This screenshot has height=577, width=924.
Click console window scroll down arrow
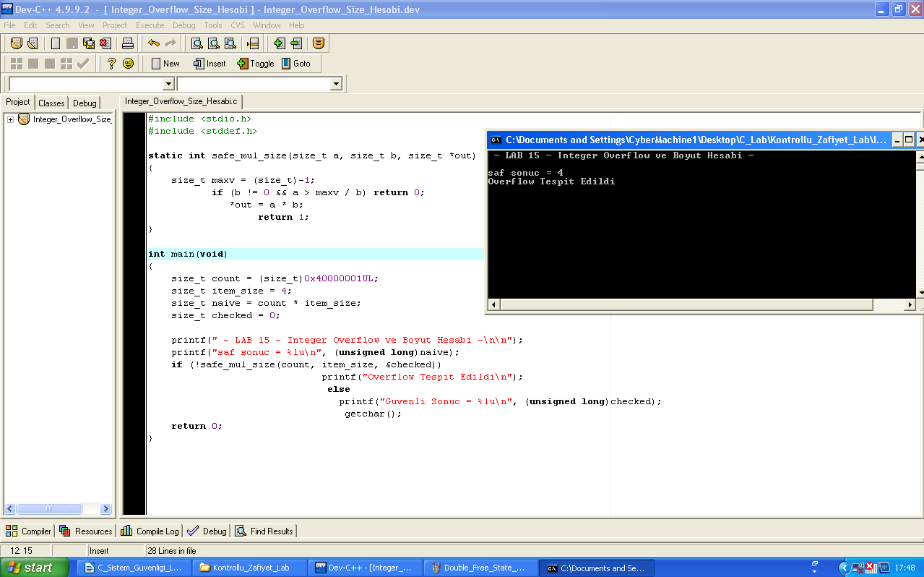920,292
